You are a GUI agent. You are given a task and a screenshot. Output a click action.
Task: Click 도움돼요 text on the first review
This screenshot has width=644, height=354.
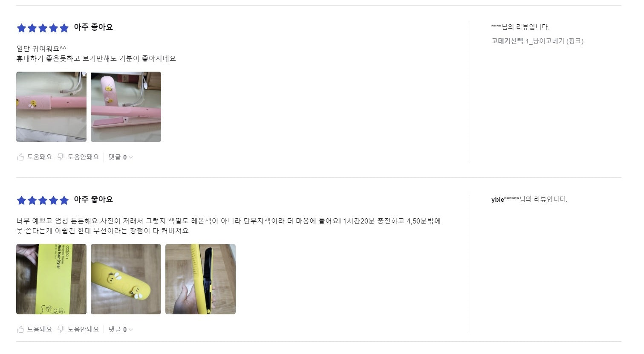(40, 157)
